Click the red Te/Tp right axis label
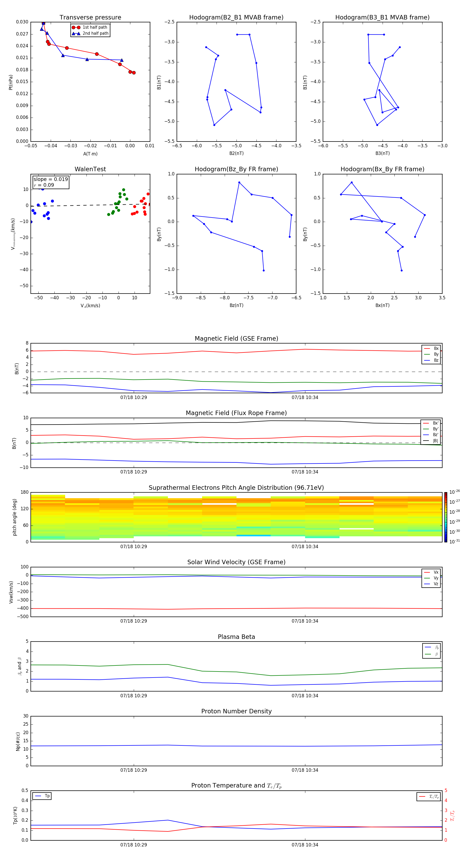The image size is (473, 868). 453,816
